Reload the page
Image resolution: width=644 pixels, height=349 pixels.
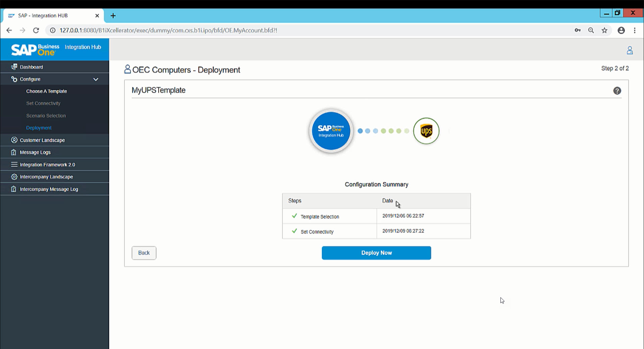coord(36,30)
